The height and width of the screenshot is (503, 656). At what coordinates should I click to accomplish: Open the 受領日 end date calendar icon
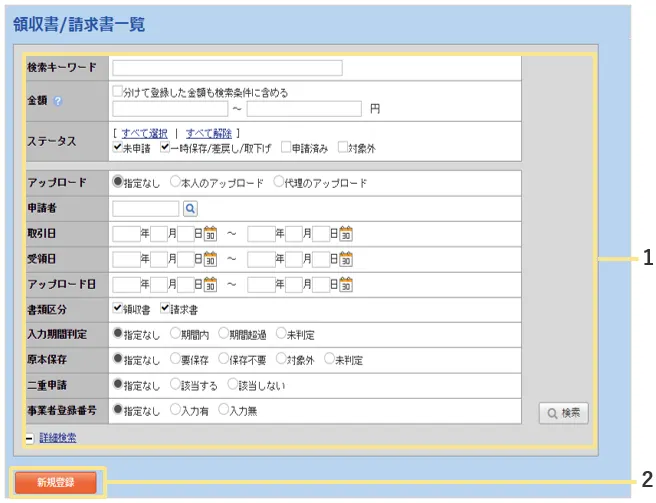tap(346, 259)
